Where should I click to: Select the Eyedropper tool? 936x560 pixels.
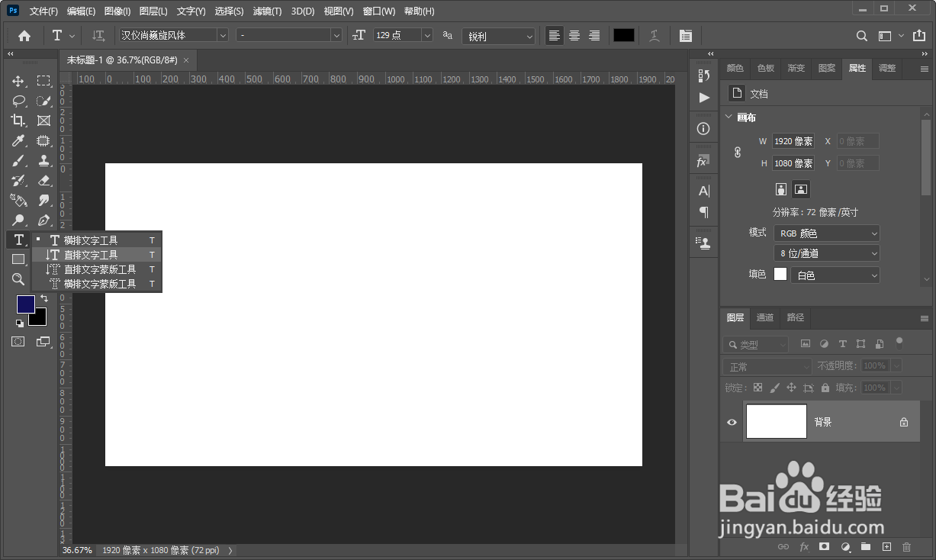coord(18,140)
